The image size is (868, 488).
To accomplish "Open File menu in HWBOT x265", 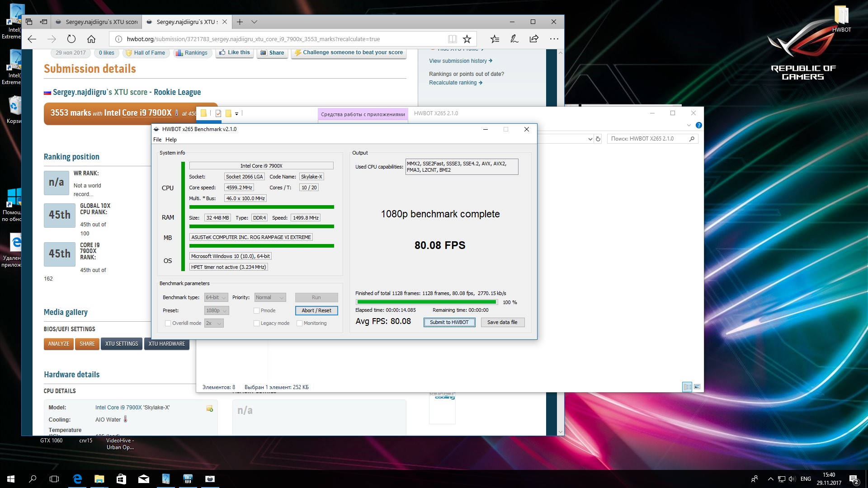I will click(x=157, y=140).
